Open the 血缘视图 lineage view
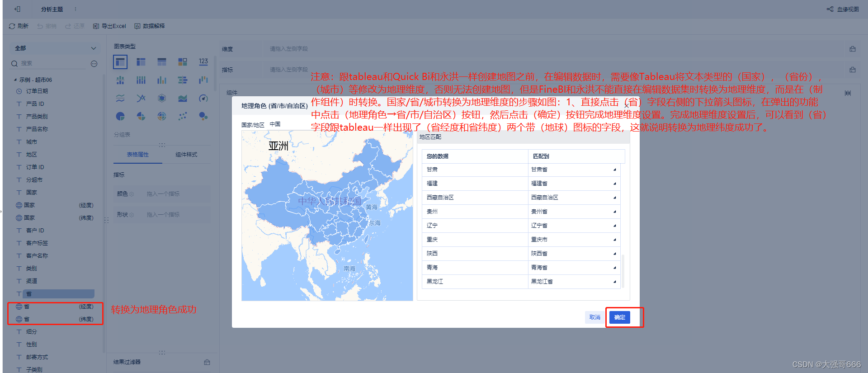Image resolution: width=868 pixels, height=373 pixels. [x=843, y=9]
